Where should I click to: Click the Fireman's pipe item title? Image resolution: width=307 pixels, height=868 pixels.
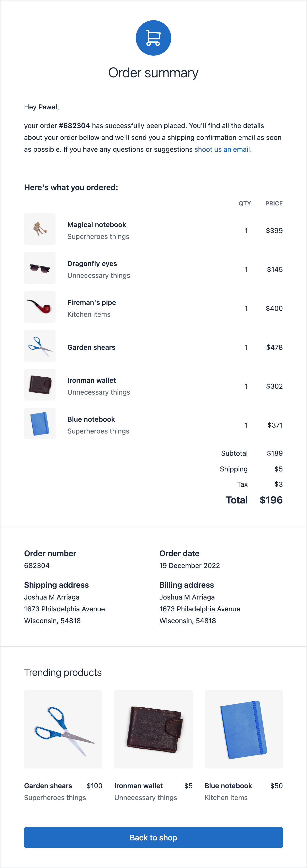92,302
